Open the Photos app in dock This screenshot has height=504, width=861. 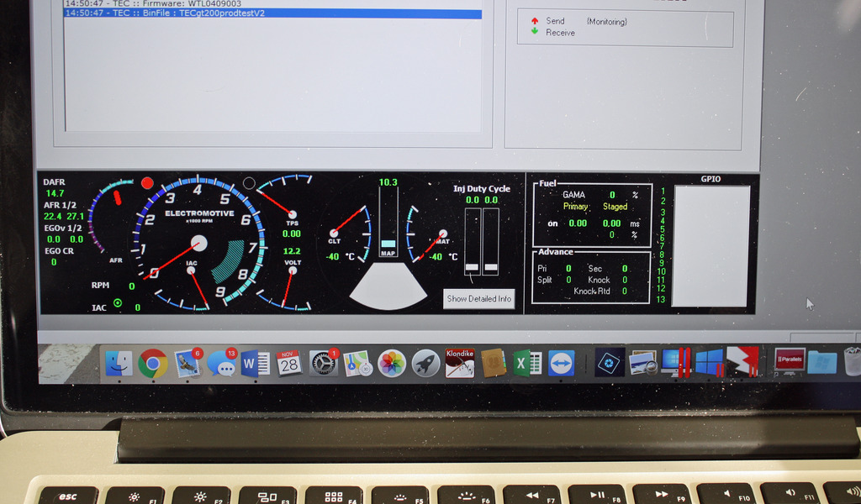pos(392,363)
